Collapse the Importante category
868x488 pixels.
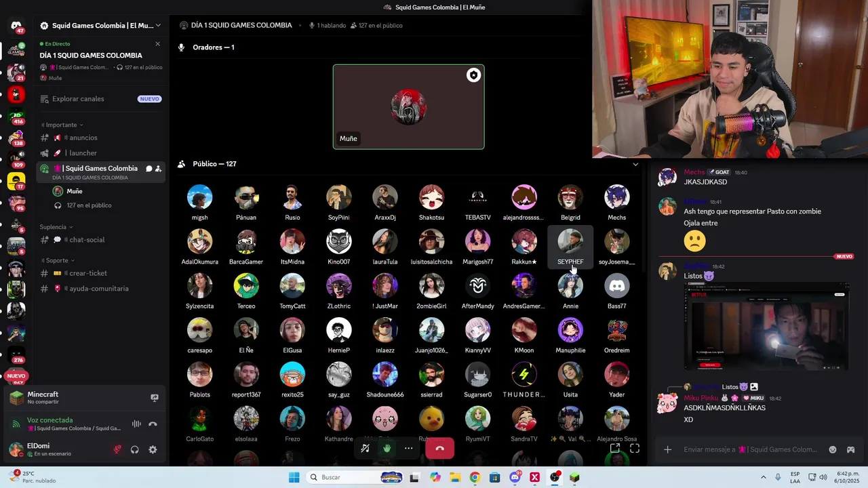click(x=62, y=125)
